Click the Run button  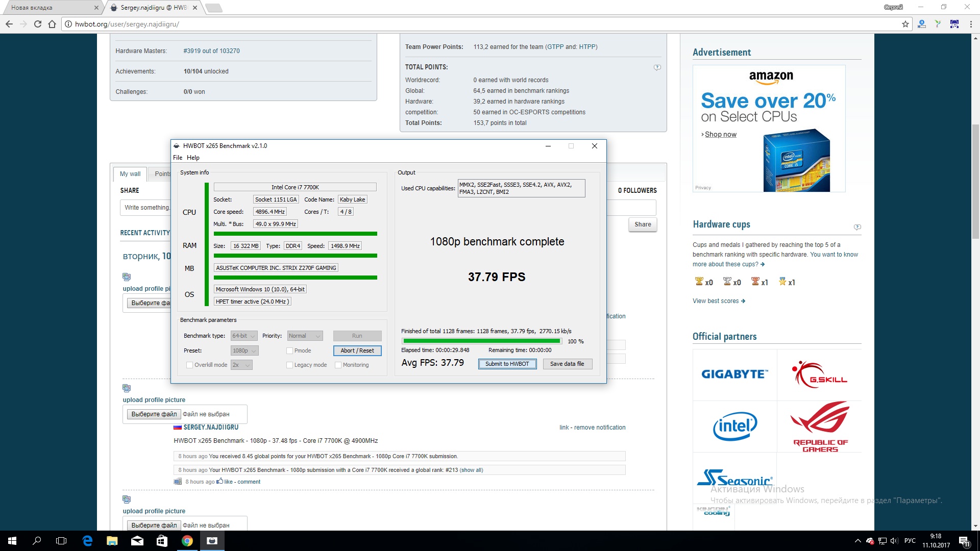357,336
